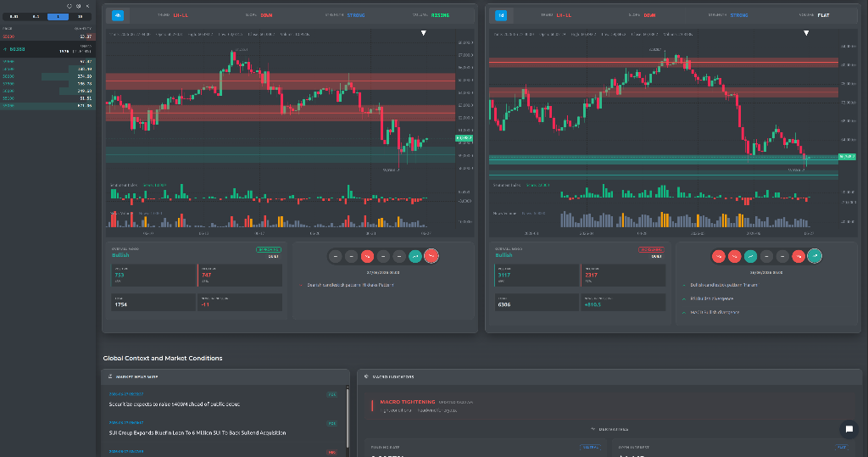Select the last red signal circle under 4h chart
Image resolution: width=868 pixels, height=457 pixels.
pyautogui.click(x=431, y=256)
